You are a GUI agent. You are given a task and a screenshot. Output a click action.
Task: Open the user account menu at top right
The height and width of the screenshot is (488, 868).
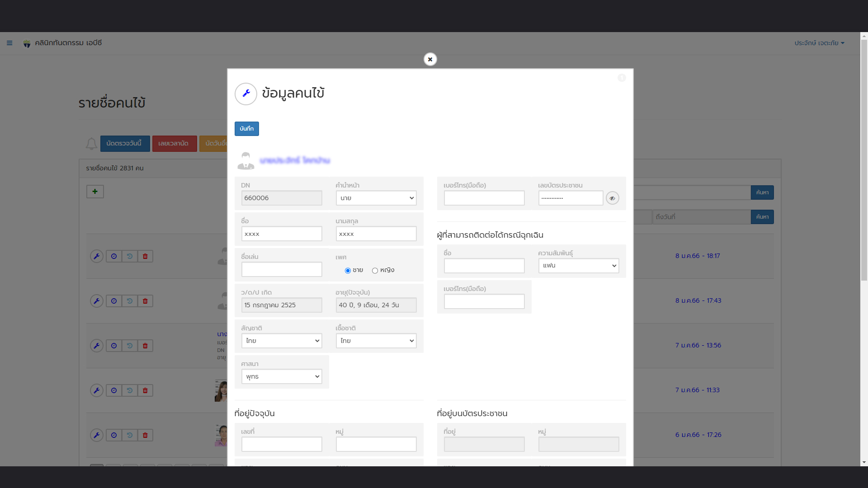coord(819,43)
